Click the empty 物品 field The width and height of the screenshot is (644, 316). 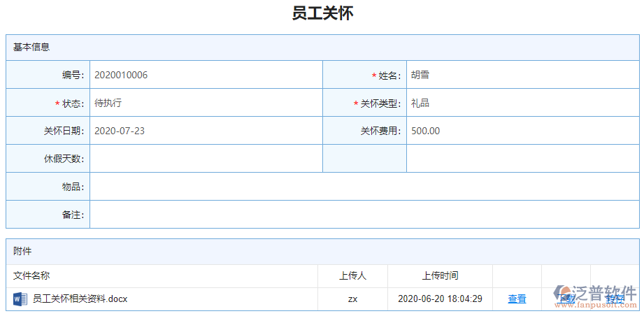364,187
